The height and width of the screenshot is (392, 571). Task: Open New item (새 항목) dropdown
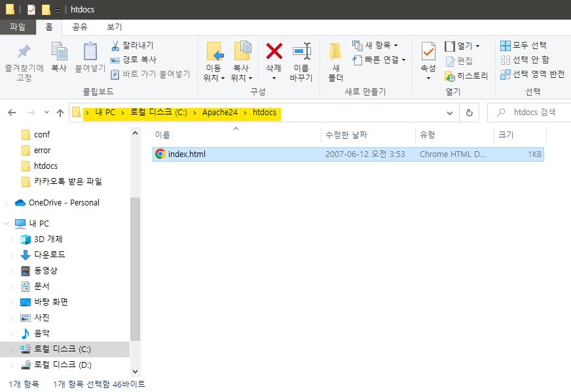click(x=375, y=46)
